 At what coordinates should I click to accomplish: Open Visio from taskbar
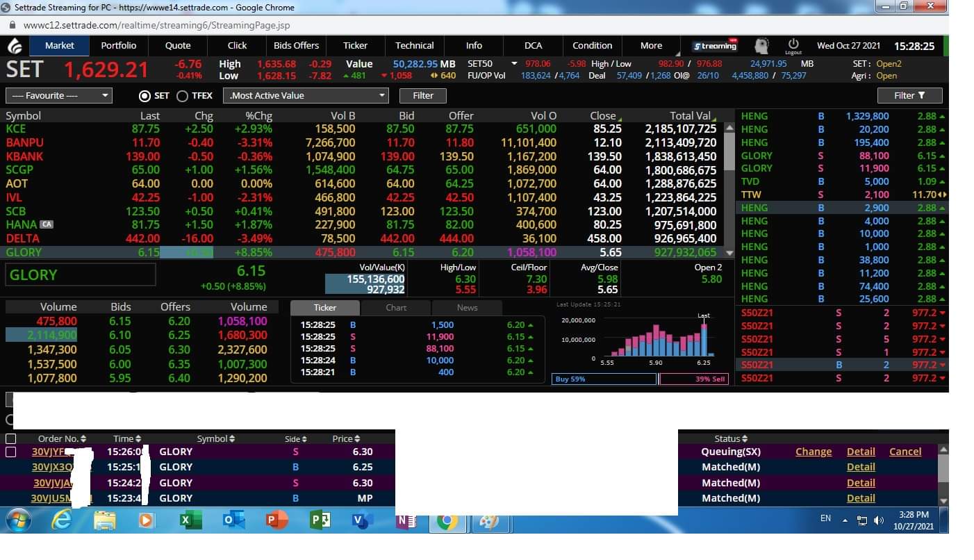361,520
